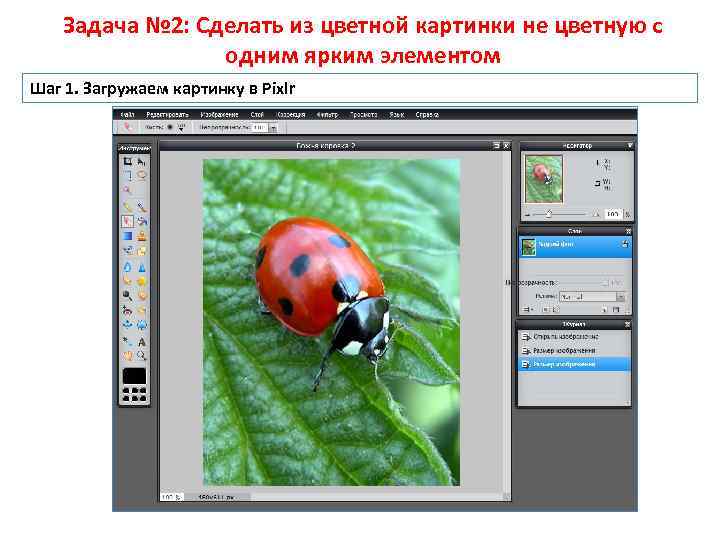Select the Bloat tool
The height and width of the screenshot is (540, 720).
pos(127,325)
